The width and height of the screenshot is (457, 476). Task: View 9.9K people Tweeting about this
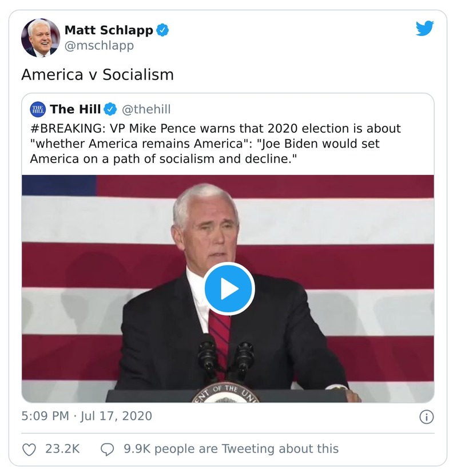pos(231,449)
